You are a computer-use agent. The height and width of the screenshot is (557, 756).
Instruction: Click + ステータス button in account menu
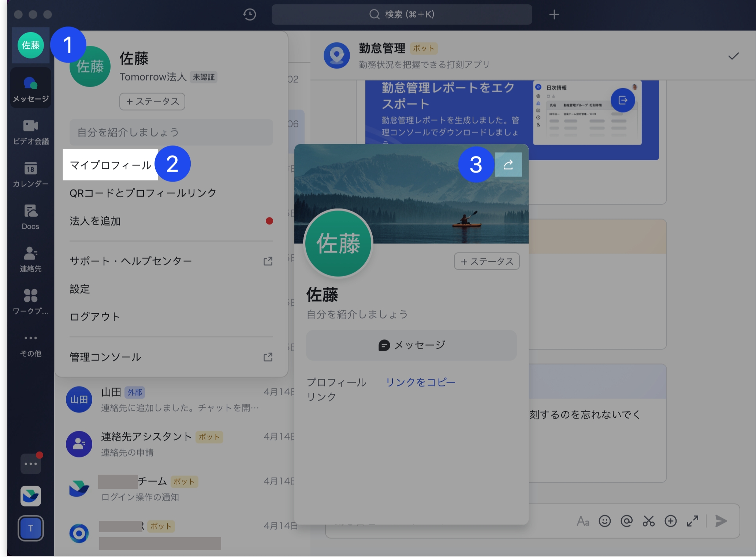point(152,101)
